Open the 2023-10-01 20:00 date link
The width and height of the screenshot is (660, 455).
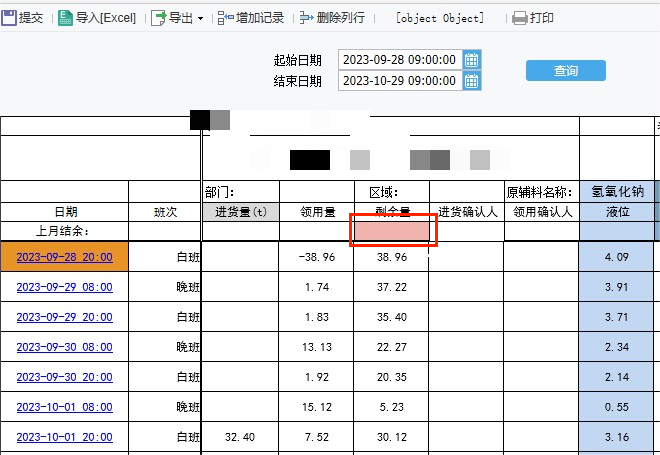click(x=64, y=437)
